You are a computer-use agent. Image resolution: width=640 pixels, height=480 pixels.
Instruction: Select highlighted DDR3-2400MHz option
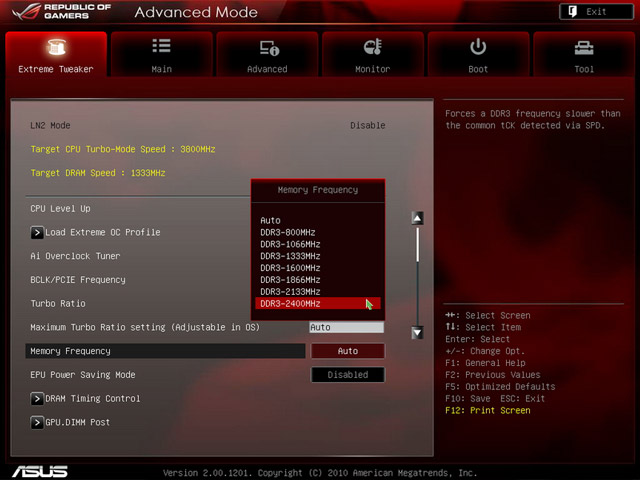[x=318, y=303]
